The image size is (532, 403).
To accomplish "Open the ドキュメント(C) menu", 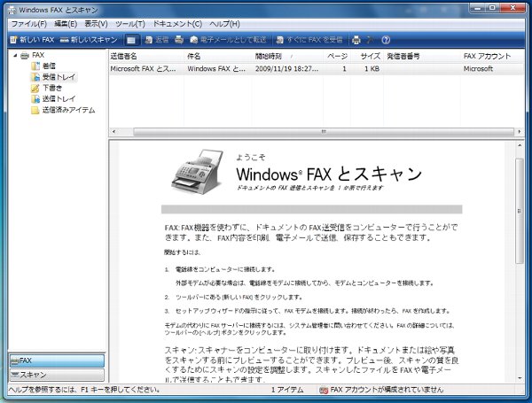I will (177, 24).
